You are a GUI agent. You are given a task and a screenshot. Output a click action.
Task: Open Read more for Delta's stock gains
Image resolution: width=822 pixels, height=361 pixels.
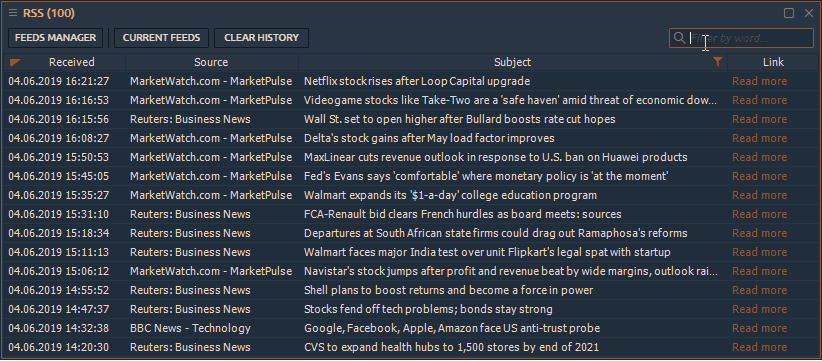[760, 138]
